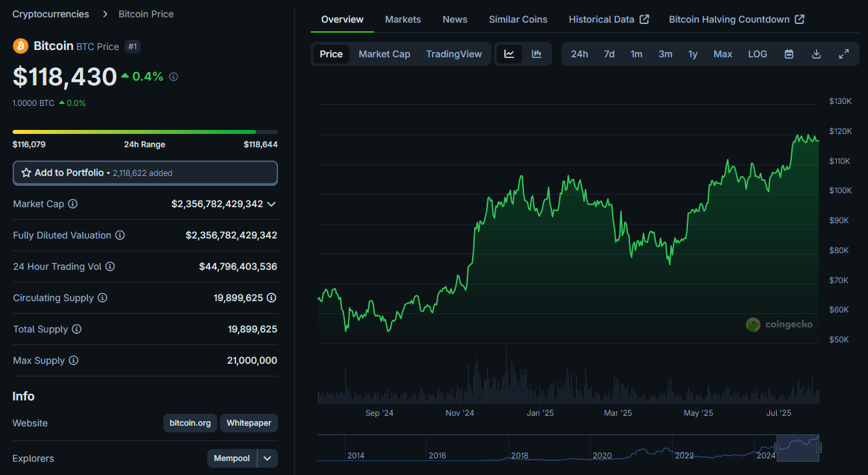Set chart range to 1m

click(637, 54)
